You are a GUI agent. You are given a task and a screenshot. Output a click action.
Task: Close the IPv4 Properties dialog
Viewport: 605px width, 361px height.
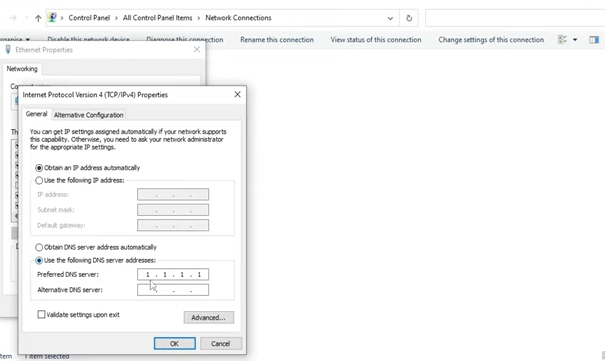237,94
